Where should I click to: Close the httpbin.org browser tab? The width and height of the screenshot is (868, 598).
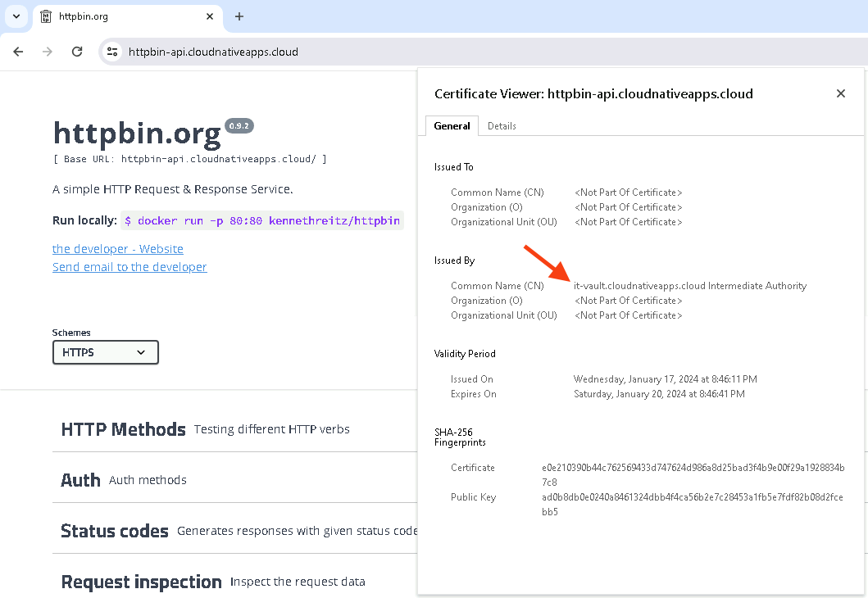[x=210, y=16]
